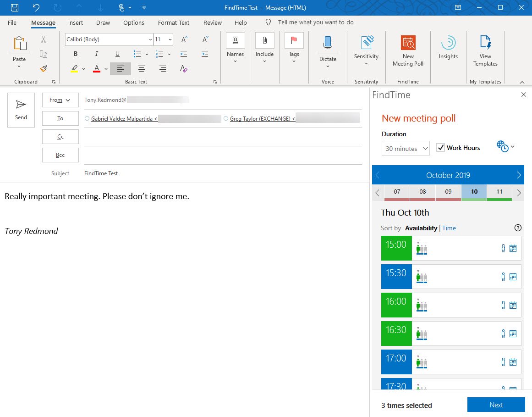Shrink the font size

tap(205, 39)
